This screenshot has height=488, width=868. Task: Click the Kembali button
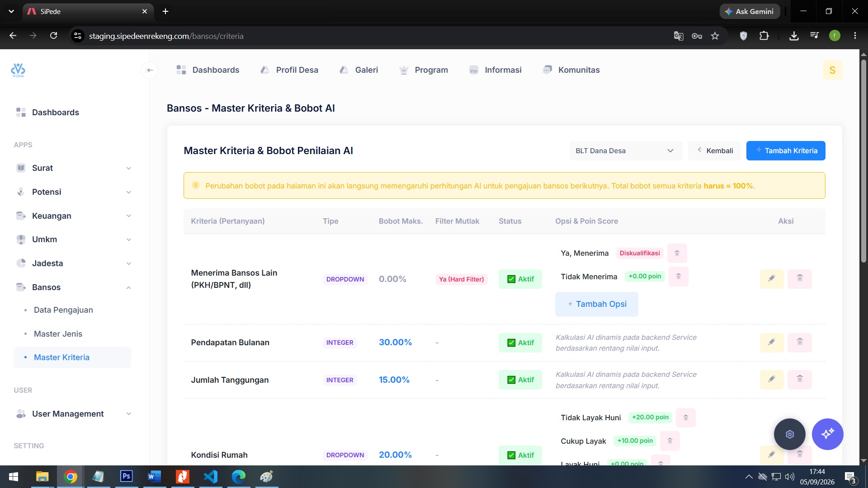pos(714,150)
